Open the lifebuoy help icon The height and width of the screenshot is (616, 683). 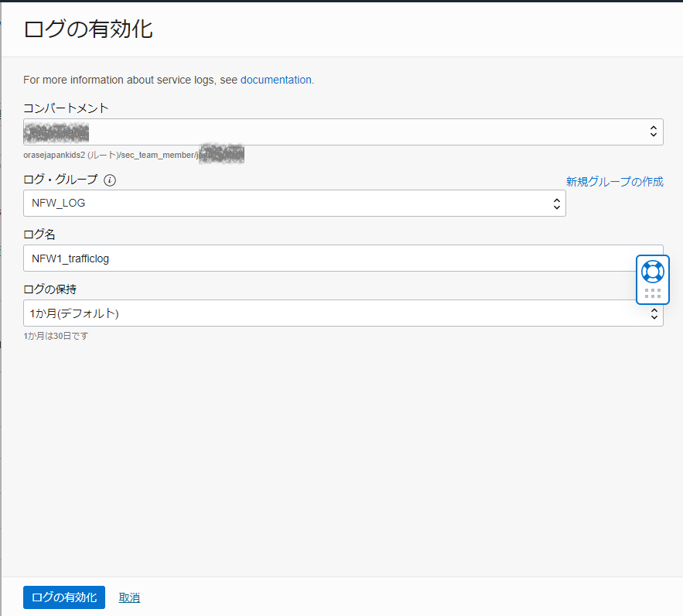pyautogui.click(x=653, y=272)
